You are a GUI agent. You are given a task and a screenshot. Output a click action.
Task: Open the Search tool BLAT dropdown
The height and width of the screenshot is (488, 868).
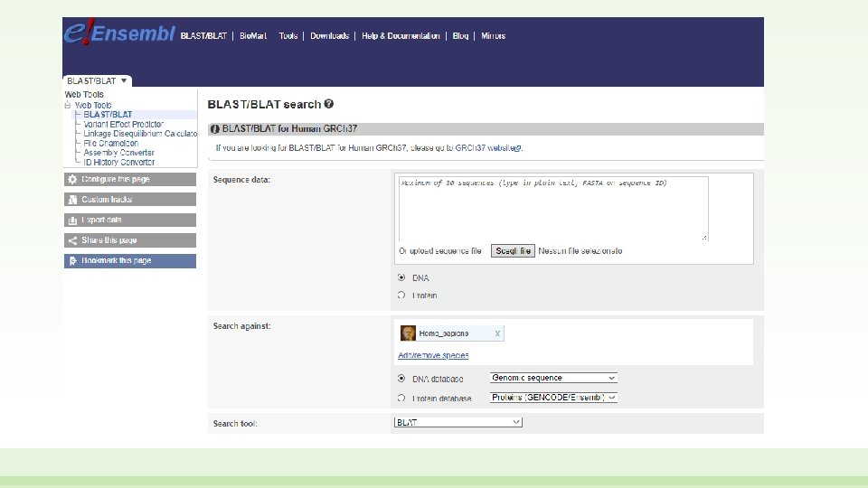point(458,422)
